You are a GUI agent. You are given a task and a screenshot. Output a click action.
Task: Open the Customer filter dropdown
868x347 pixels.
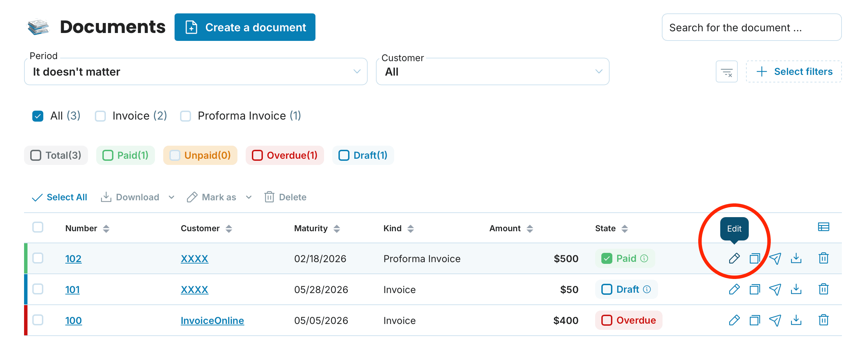[492, 71]
